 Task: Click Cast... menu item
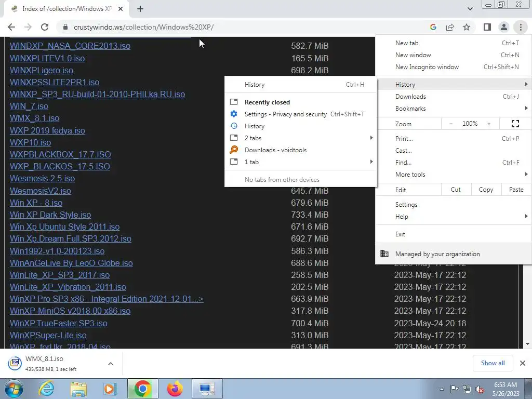click(x=453, y=150)
